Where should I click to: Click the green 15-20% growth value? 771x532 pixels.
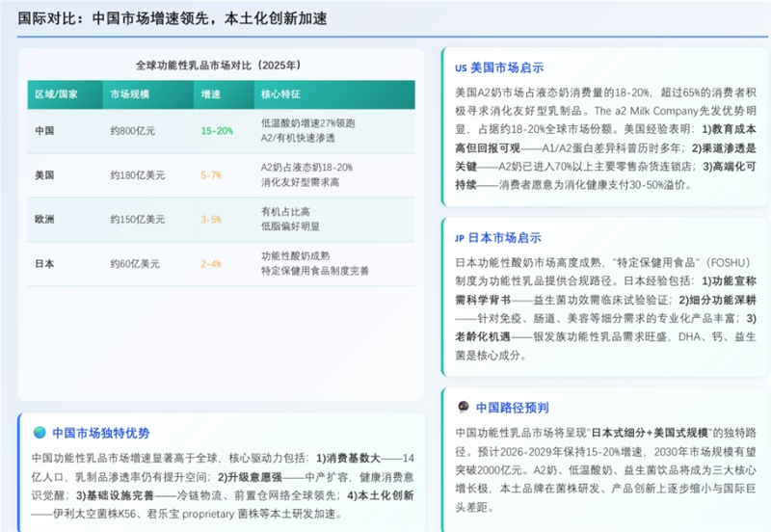pos(217,131)
